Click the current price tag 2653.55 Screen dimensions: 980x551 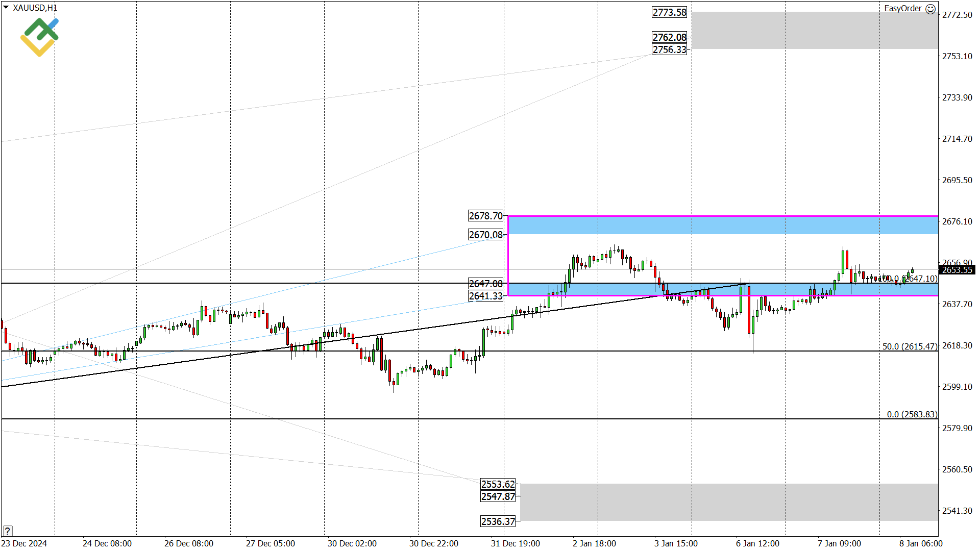957,270
